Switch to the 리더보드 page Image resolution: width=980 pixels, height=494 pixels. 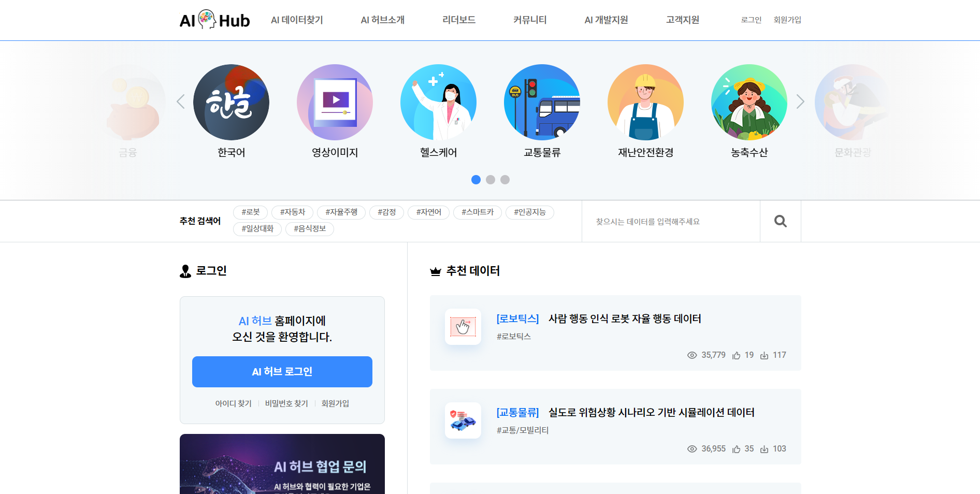point(458,20)
